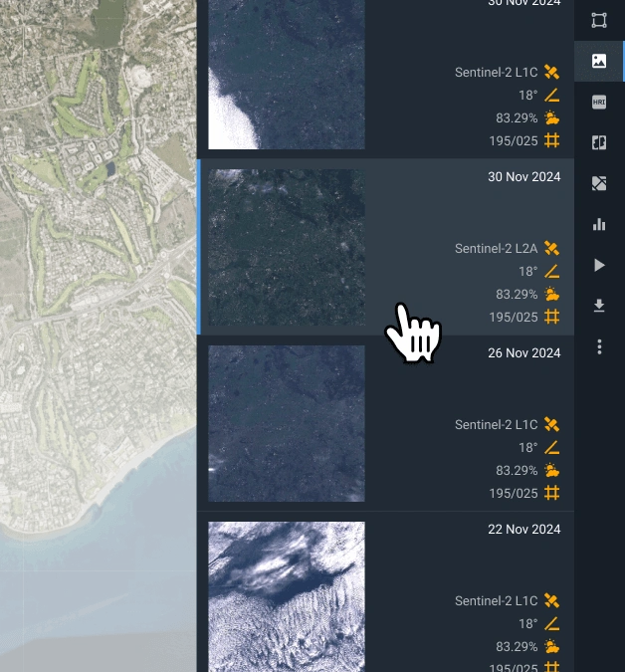
Task: Click the grid icon beside 195/025 on L2A
Action: coord(552,317)
